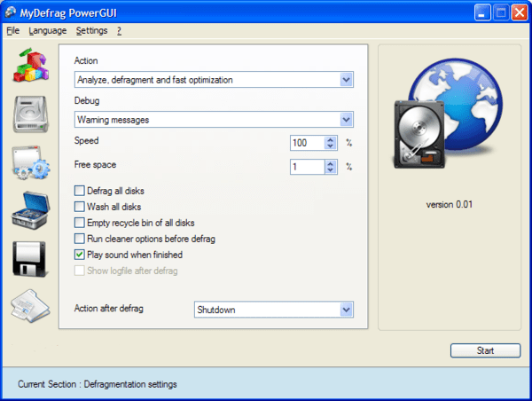The image size is (532, 401).
Task: Open the blue toolbox tools icon
Action: [x=31, y=210]
